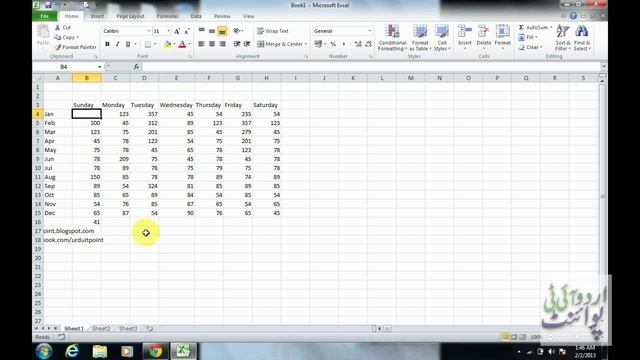Click the Delete cells icon
Screen dimensions: 640x360
[484, 31]
